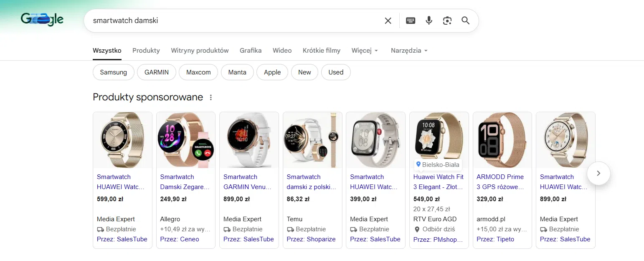Switch to the Wideo tab
Viewport: 644px width, 261px height.
coord(282,50)
